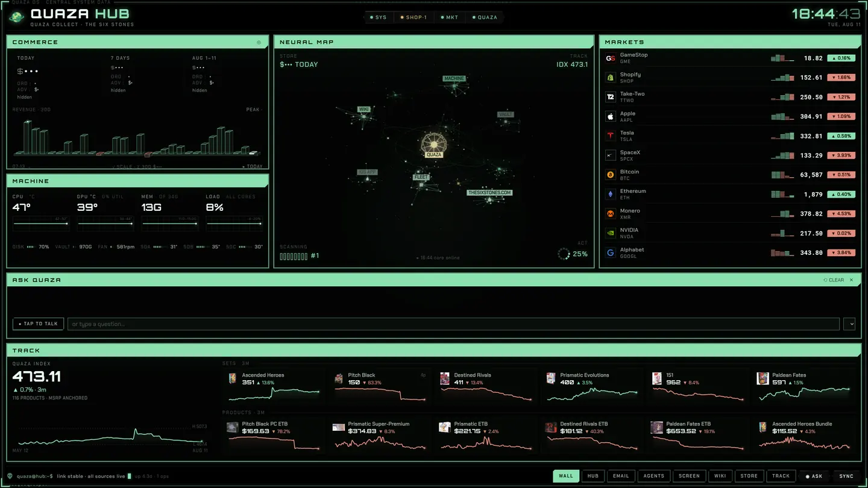Image resolution: width=868 pixels, height=488 pixels.
Task: Click the NVIDIA logo in Markets
Action: pos(611,233)
